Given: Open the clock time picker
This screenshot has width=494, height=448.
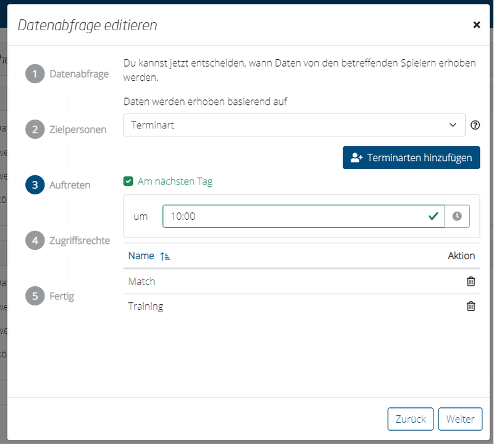Looking at the screenshot, I should (x=457, y=217).
